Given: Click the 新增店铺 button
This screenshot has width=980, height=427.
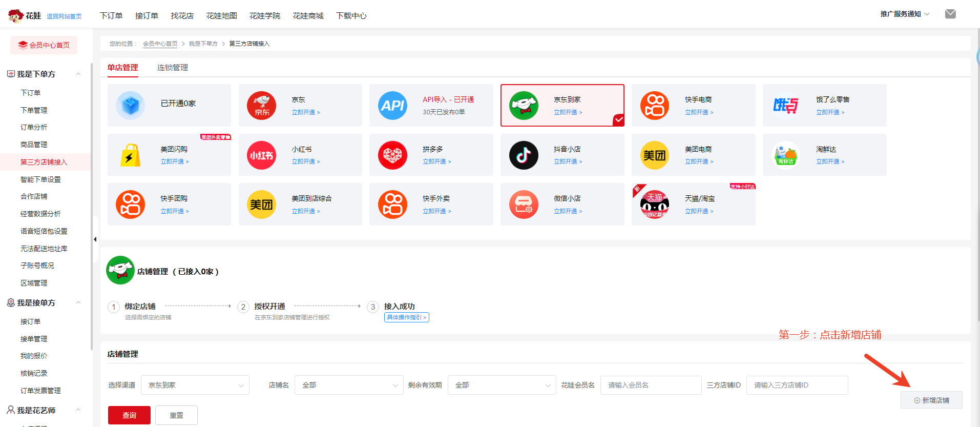Looking at the screenshot, I should pos(931,400).
